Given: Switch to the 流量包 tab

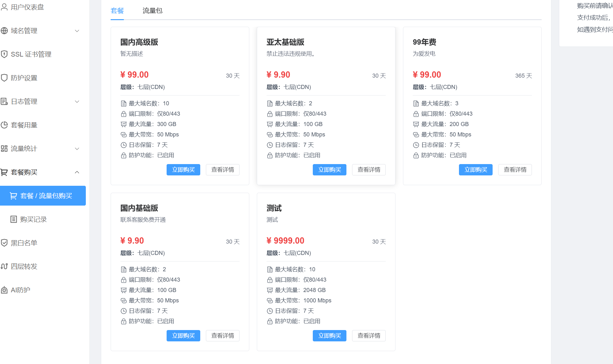Looking at the screenshot, I should tap(152, 11).
